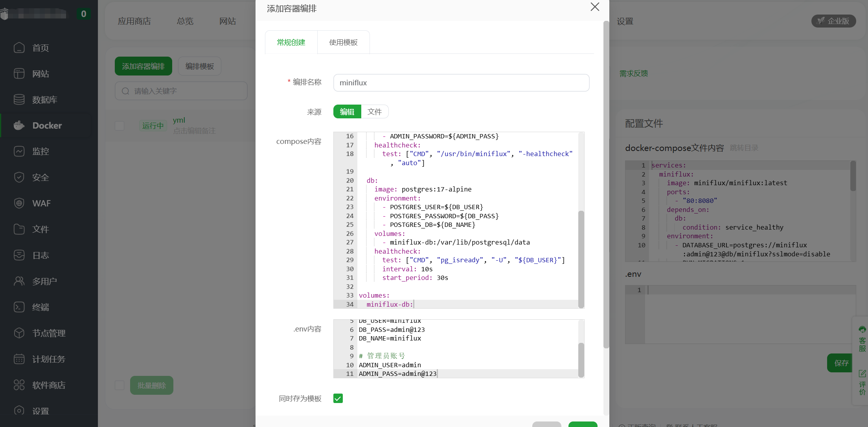
Task: Open the 监控 monitoring sidebar icon
Action: pos(19,151)
